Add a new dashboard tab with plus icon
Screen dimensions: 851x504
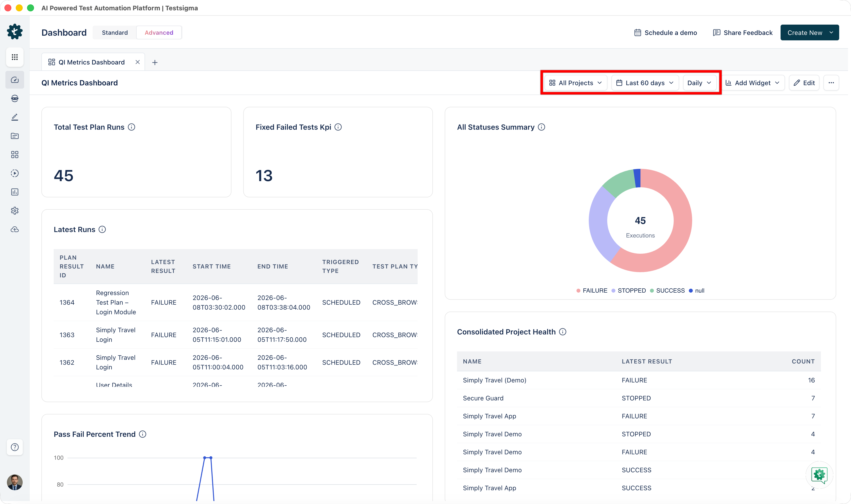[x=155, y=63]
